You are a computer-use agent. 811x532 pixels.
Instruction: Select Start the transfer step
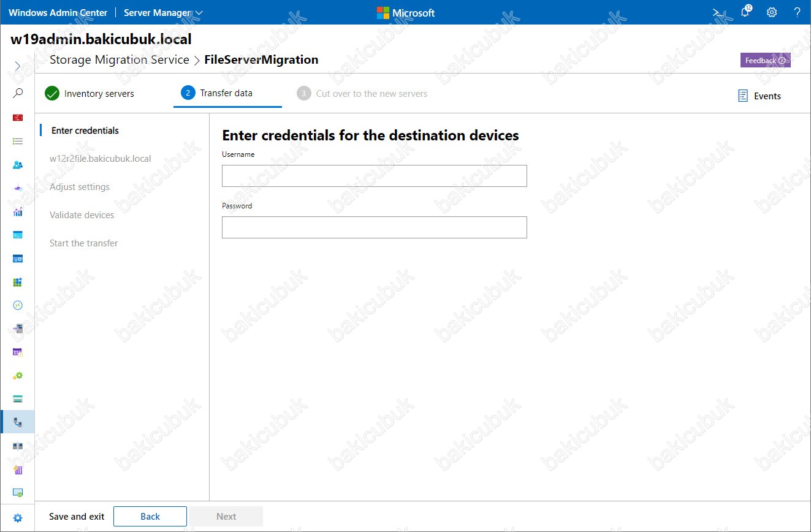pyautogui.click(x=84, y=243)
